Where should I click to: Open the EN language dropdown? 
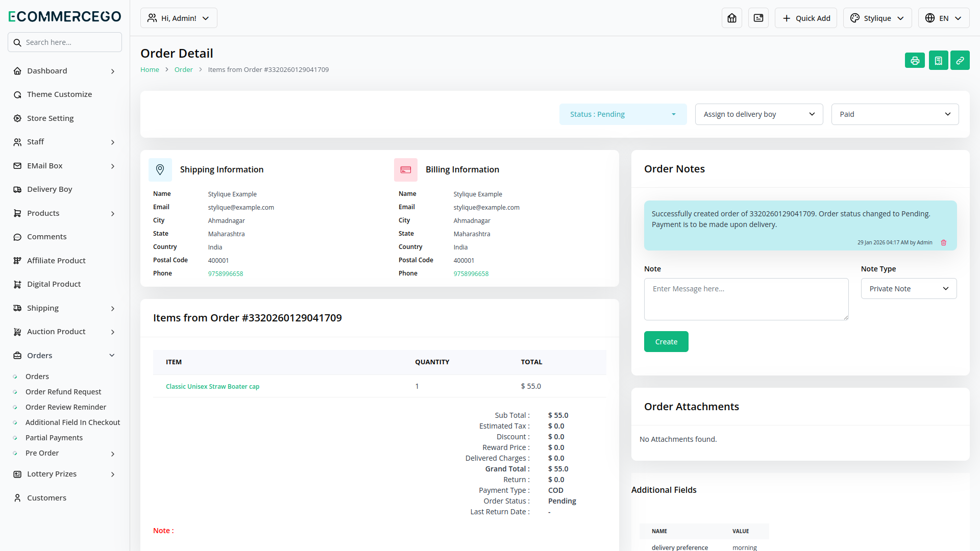944,18
